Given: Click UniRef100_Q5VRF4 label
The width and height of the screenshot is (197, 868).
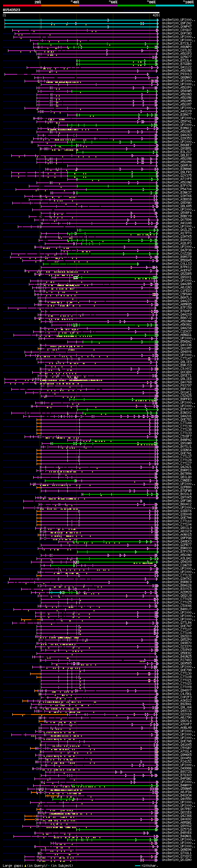Looking at the screenshot, I should tap(177, 213).
